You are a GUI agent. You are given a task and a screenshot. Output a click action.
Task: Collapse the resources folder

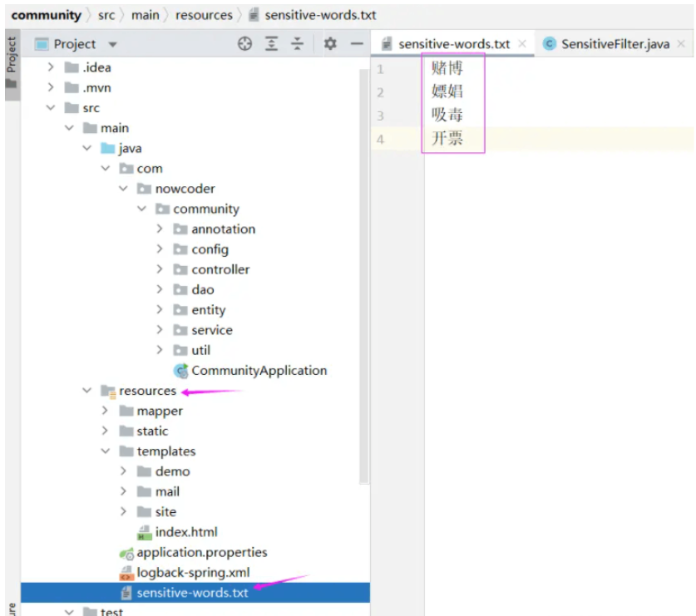tap(87, 391)
